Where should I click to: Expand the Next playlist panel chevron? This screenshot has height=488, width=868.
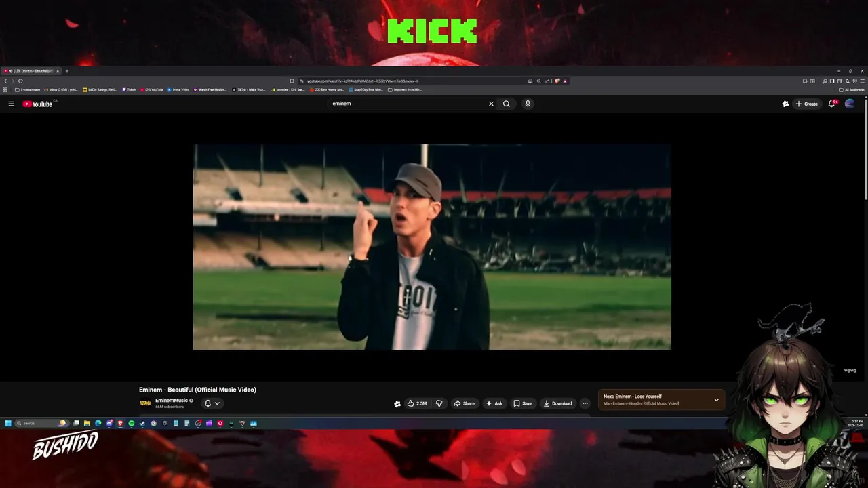716,400
